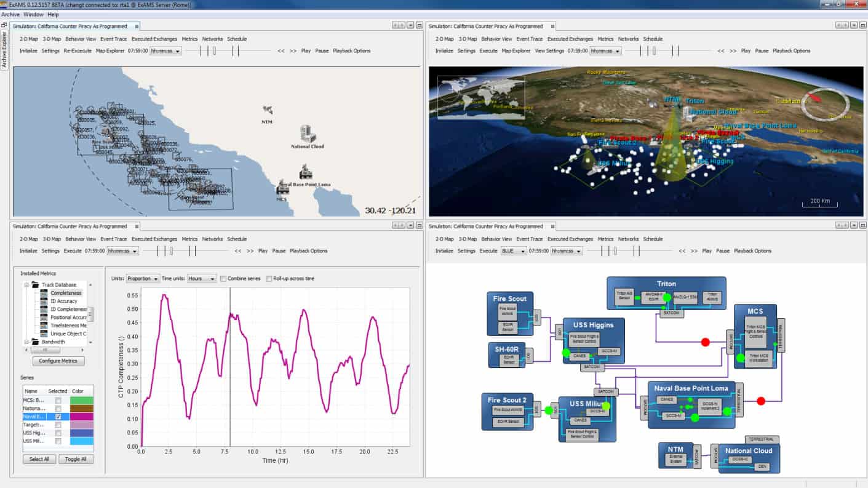Click the Track Database folder icon

click(36, 285)
